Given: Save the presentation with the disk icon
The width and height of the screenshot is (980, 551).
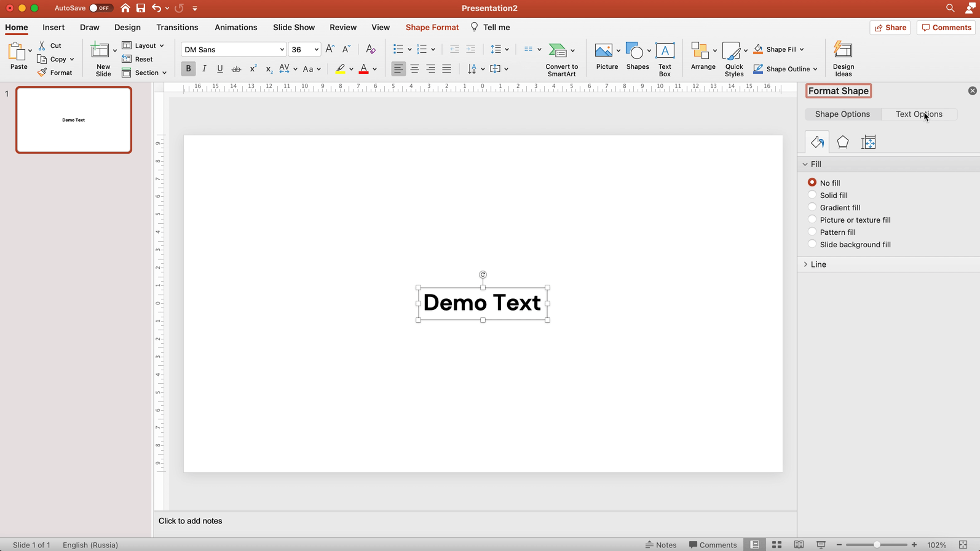Looking at the screenshot, I should (x=141, y=8).
